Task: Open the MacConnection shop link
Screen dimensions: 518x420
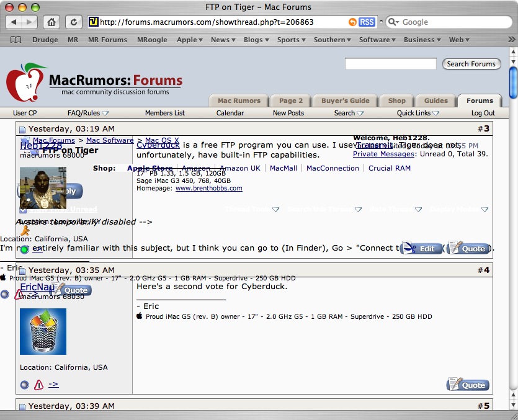Action: 333,168
